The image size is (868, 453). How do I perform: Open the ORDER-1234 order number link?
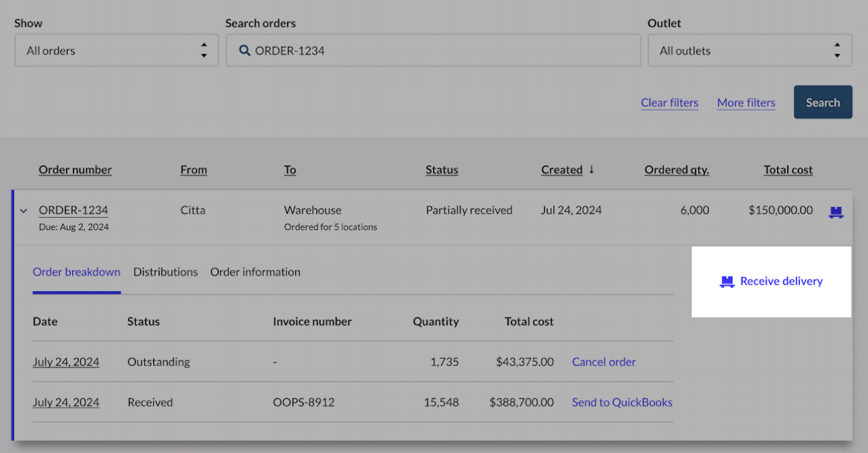[x=73, y=210]
